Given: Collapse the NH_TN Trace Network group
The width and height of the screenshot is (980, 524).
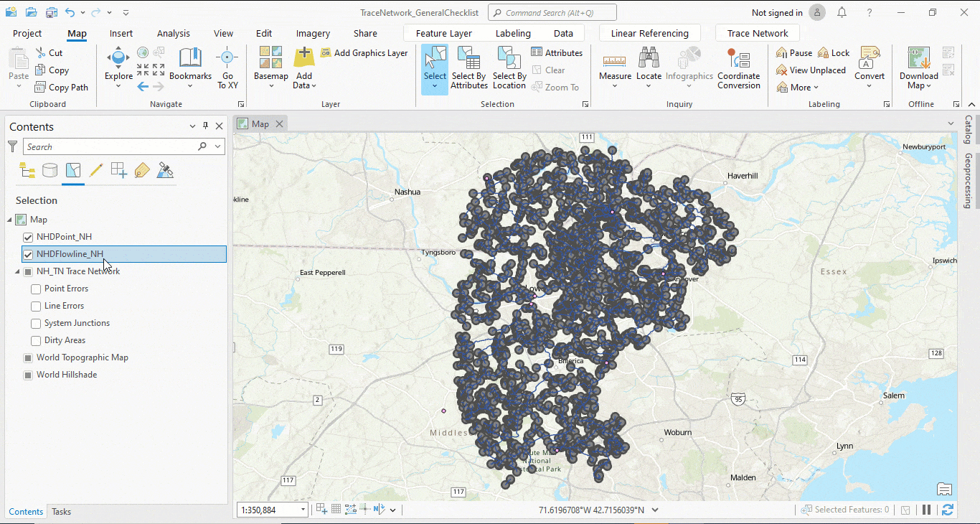Looking at the screenshot, I should coord(18,271).
